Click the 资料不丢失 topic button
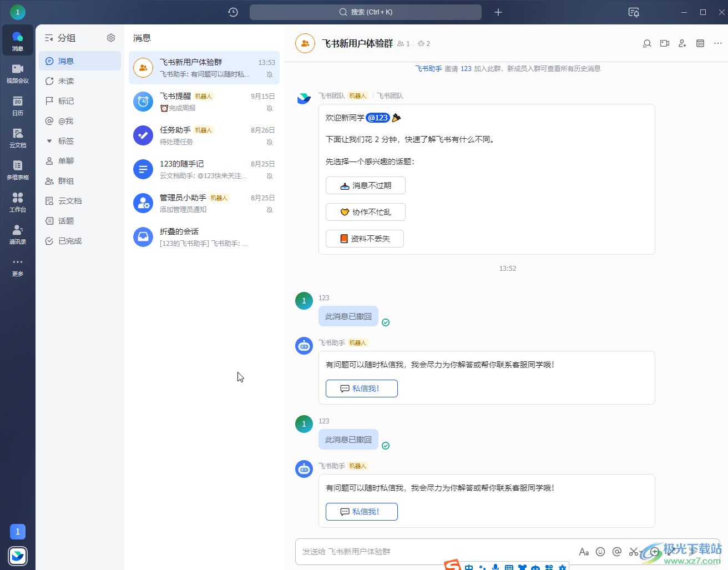Image resolution: width=728 pixels, height=570 pixels. point(365,239)
